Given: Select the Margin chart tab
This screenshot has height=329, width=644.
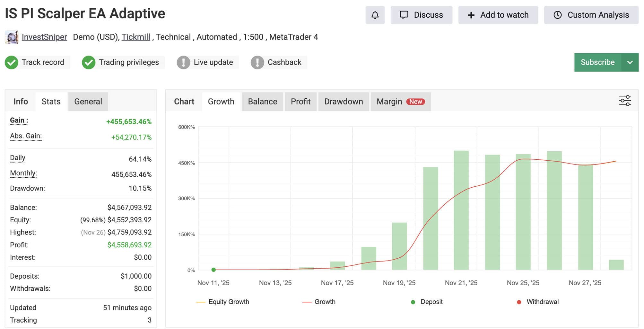Looking at the screenshot, I should point(400,102).
